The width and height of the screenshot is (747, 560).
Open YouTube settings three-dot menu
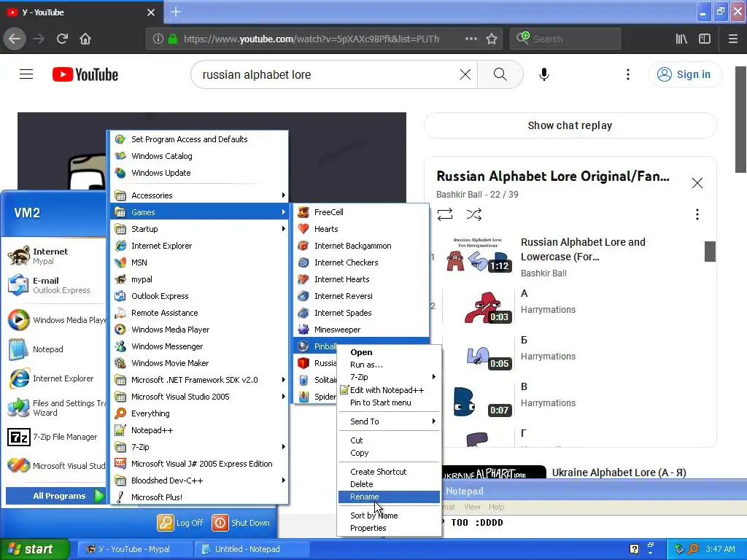(x=628, y=74)
